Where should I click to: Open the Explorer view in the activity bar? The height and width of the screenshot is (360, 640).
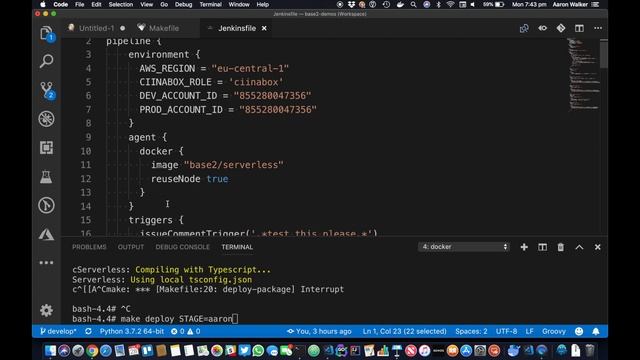click(x=47, y=33)
